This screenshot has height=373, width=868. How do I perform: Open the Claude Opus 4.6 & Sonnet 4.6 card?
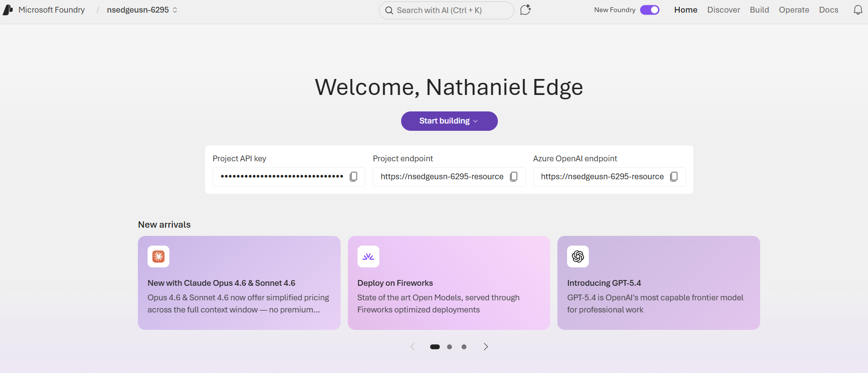pyautogui.click(x=239, y=283)
